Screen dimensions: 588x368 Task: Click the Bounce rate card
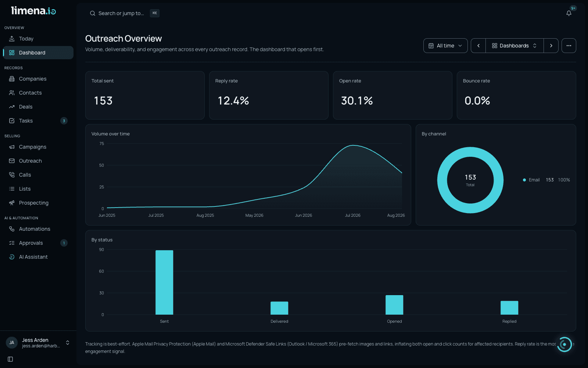pos(516,95)
